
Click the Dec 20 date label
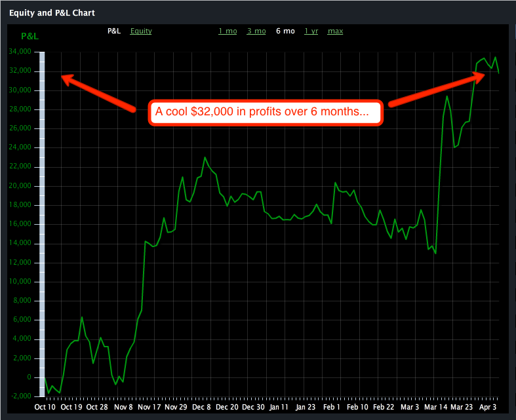point(227,407)
